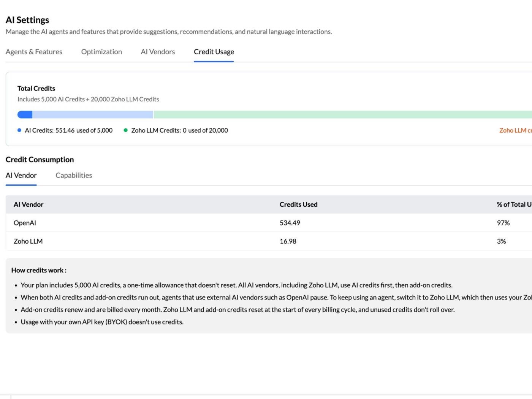
Task: Select the Zoho LLM cell in the vendor table
Action: coord(28,241)
